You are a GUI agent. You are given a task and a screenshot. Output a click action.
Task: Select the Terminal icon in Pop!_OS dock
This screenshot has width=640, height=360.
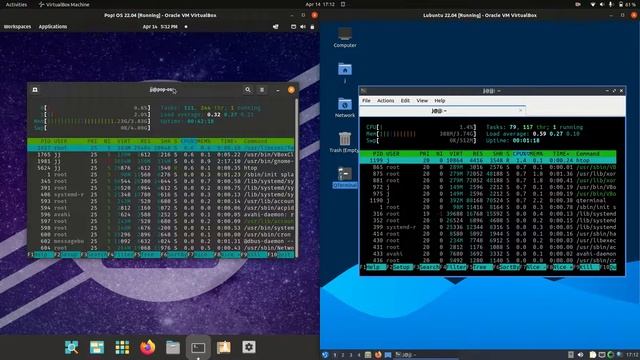tap(198, 348)
